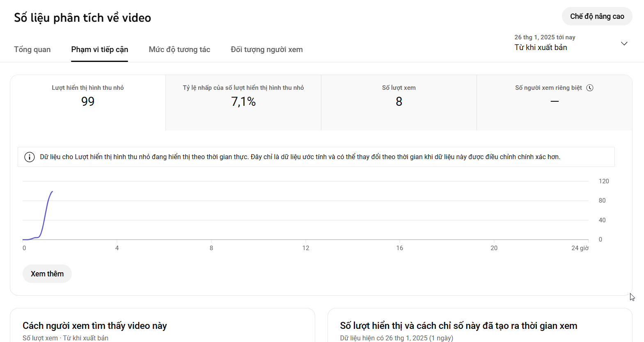Click the Chế độ nâng cao button
Image resolution: width=644 pixels, height=342 pixels.
597,16
